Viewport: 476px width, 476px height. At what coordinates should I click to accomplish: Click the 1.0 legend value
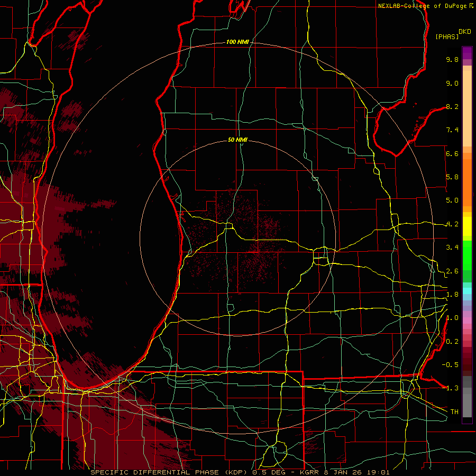click(x=452, y=318)
